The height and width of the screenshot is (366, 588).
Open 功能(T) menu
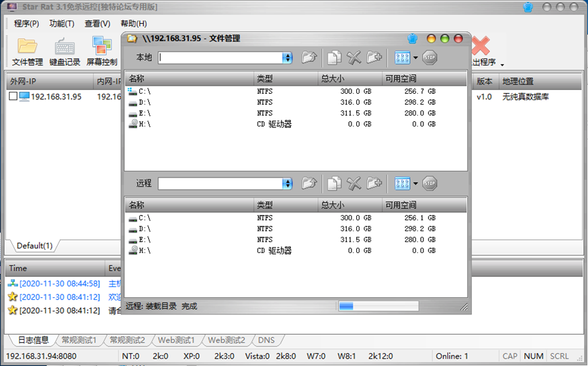[x=62, y=24]
